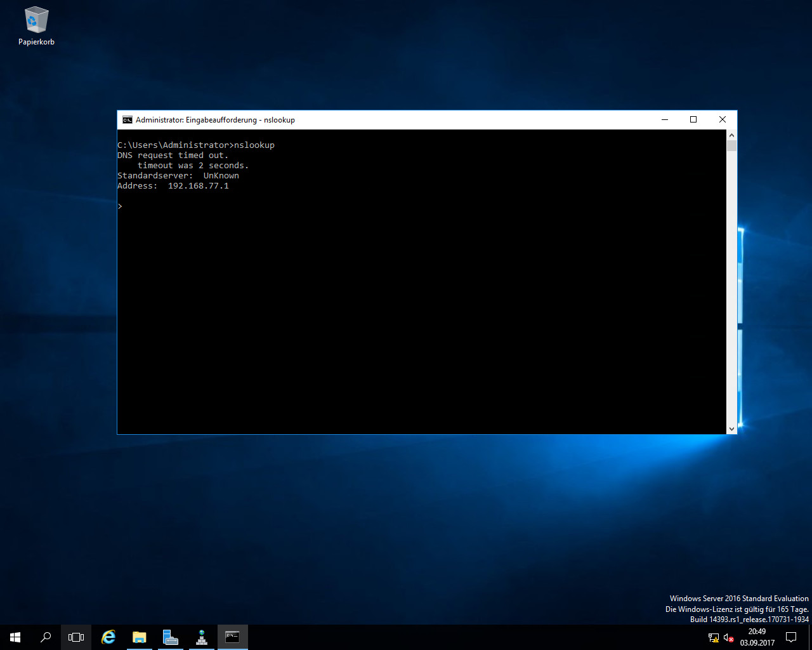
Task: Click the command prompt title bar icon
Action: tap(127, 120)
